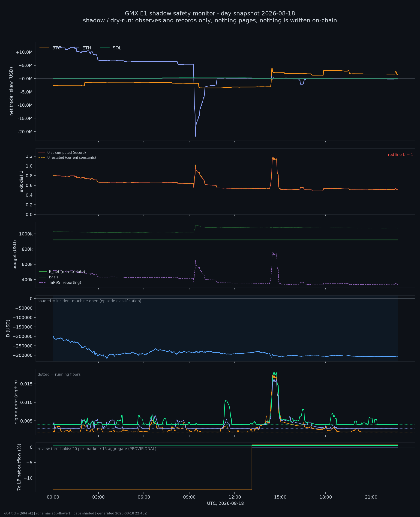
Task: Select the BTC legend label
Action: tap(57, 48)
